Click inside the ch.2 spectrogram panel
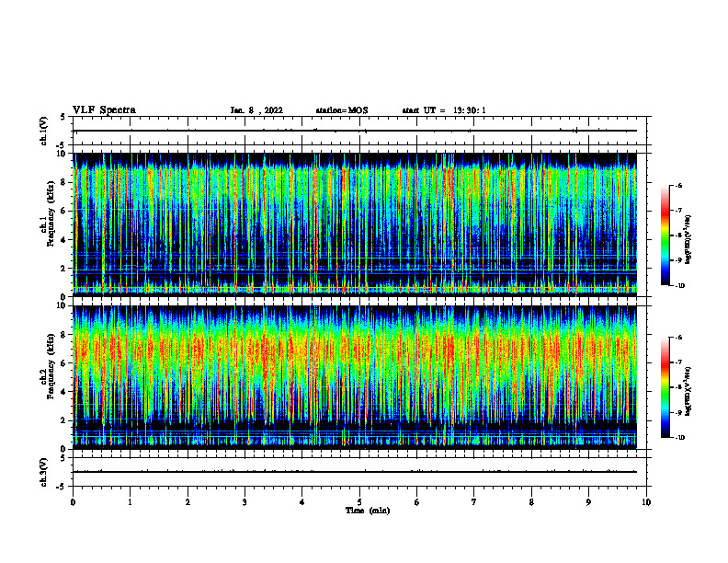 (x=355, y=377)
